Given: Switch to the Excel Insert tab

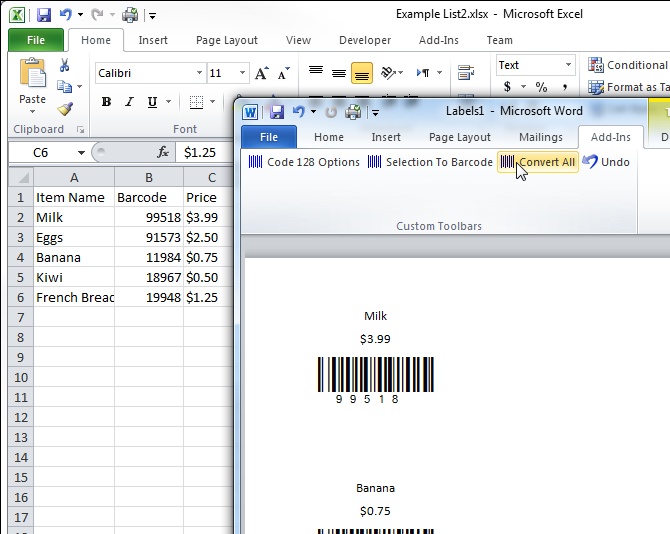Looking at the screenshot, I should [153, 40].
